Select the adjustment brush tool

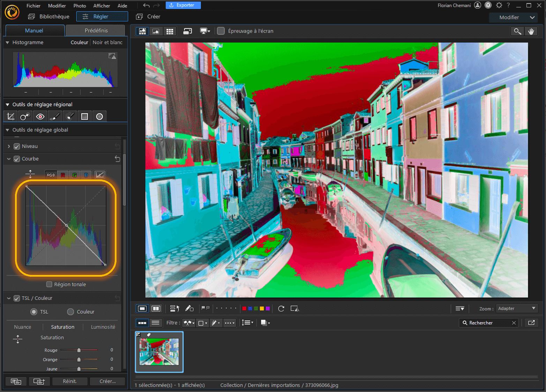55,116
